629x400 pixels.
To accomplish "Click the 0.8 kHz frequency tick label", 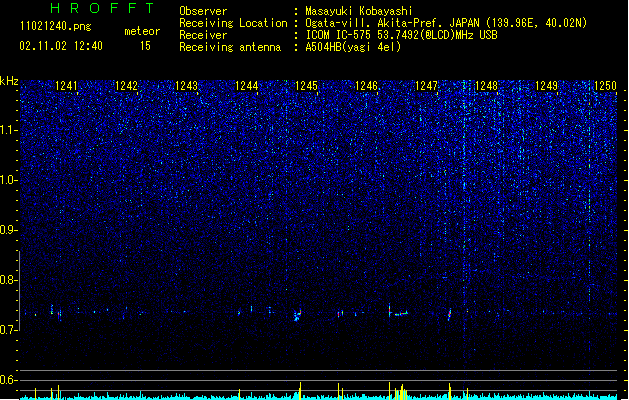I will (x=9, y=280).
